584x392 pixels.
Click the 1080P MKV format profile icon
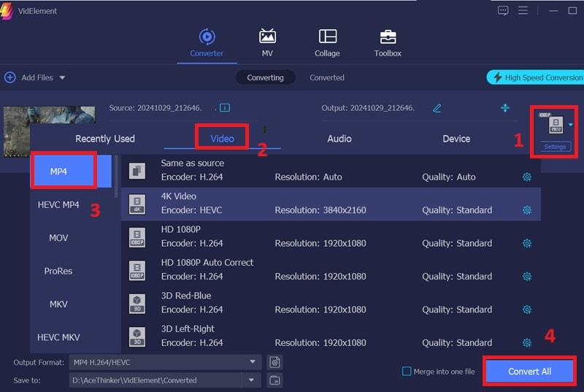pyautogui.click(x=556, y=125)
